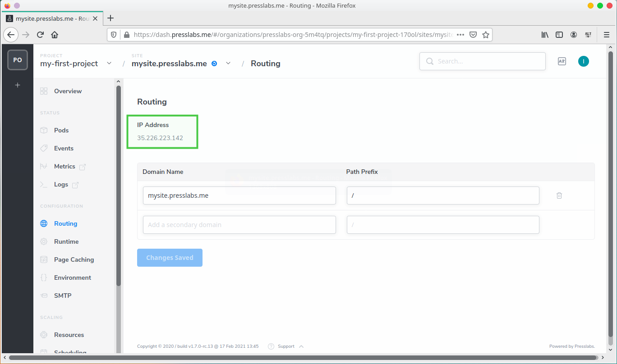Edit the mysite.presslabs.me domain name field
The height and width of the screenshot is (364, 617).
click(239, 196)
